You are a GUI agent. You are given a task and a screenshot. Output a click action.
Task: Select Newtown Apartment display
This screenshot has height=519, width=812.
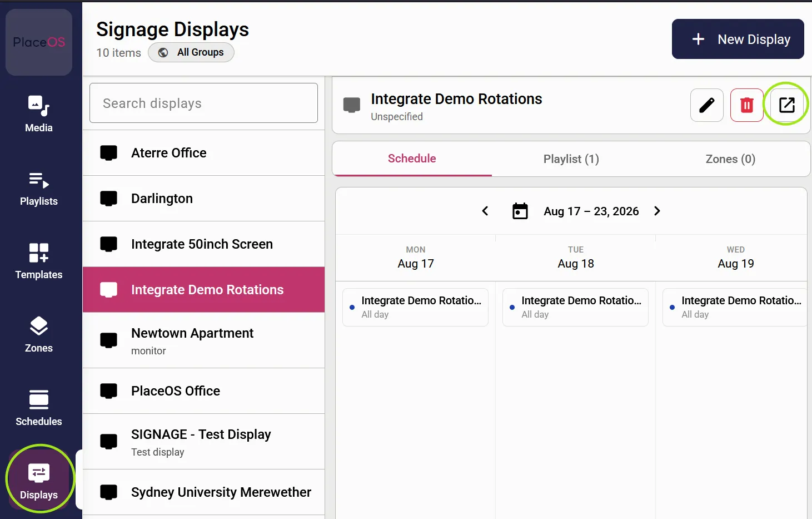[203, 340]
